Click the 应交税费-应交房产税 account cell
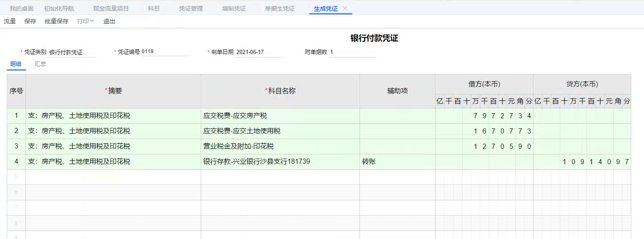 [280, 116]
